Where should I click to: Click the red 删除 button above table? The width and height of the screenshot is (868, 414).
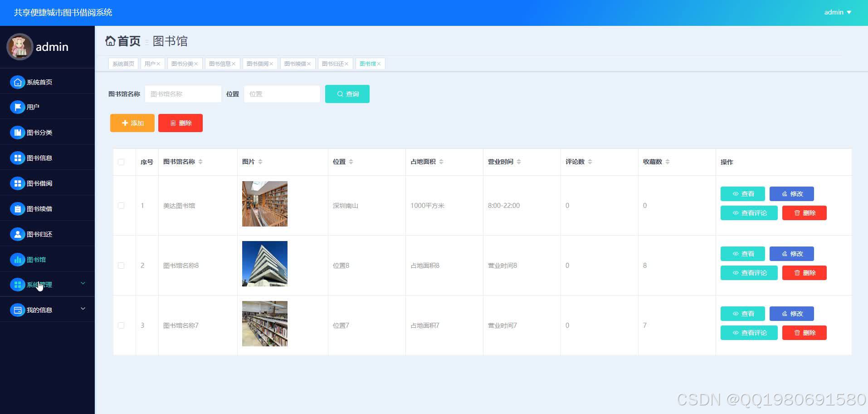pos(180,123)
